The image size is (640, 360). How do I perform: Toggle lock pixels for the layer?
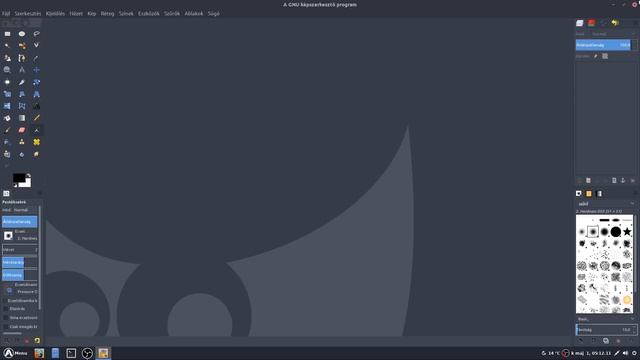point(596,56)
